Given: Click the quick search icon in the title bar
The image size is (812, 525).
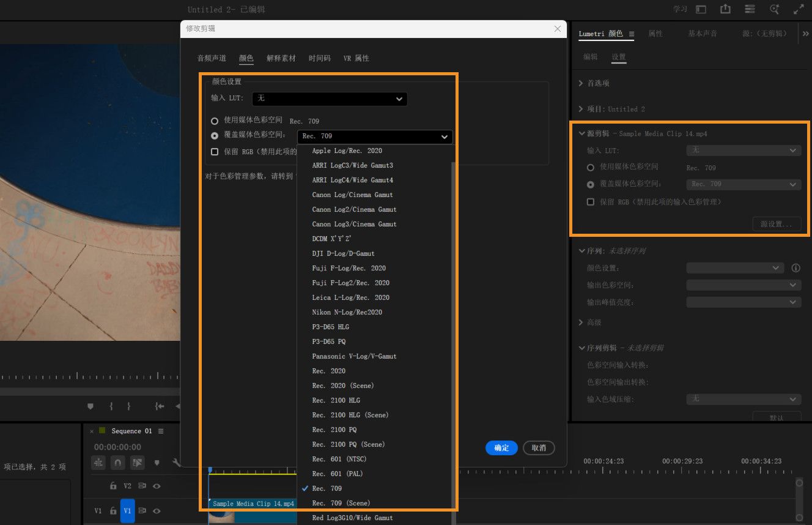Looking at the screenshot, I should tap(774, 9).
